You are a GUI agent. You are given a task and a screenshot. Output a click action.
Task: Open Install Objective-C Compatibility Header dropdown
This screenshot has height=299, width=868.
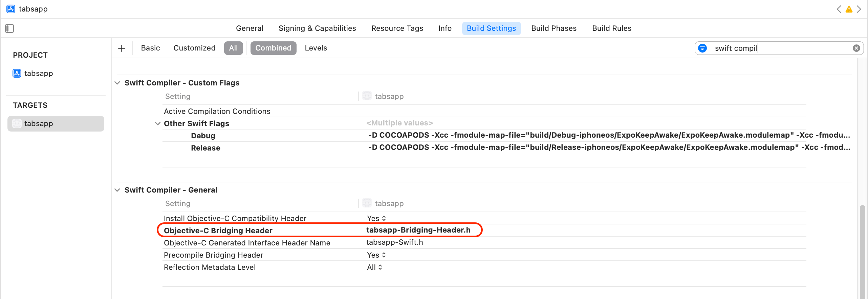376,218
